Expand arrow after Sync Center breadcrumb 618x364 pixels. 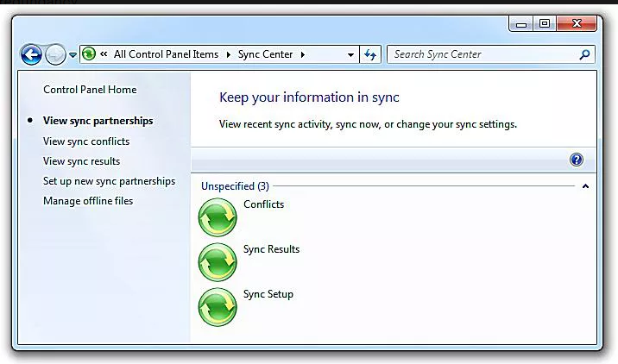(302, 54)
